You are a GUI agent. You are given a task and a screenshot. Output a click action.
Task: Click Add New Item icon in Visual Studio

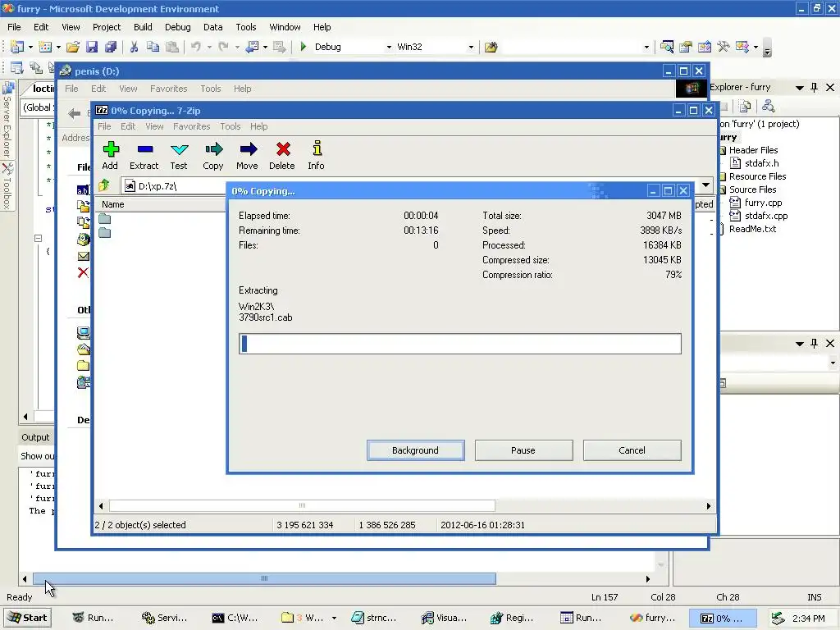point(45,47)
